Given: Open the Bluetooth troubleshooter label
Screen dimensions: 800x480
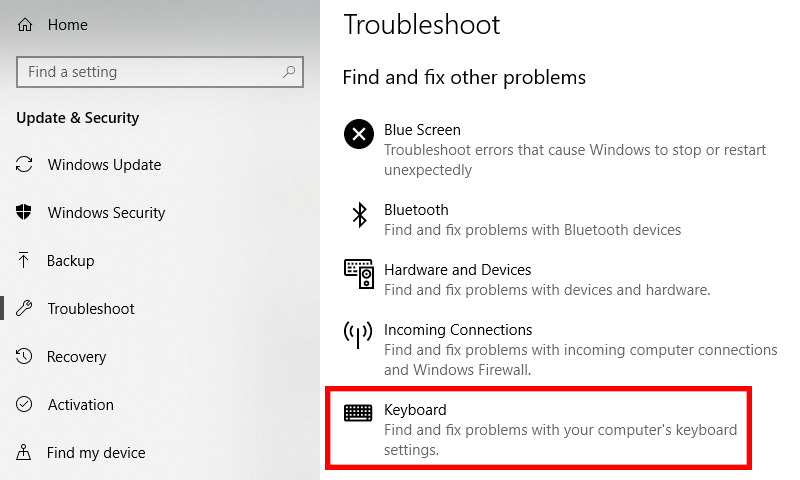Looking at the screenshot, I should (x=416, y=210).
